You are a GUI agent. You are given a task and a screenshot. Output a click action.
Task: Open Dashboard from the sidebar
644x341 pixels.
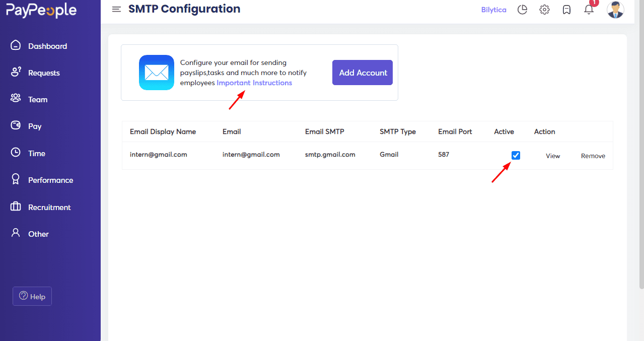[47, 46]
